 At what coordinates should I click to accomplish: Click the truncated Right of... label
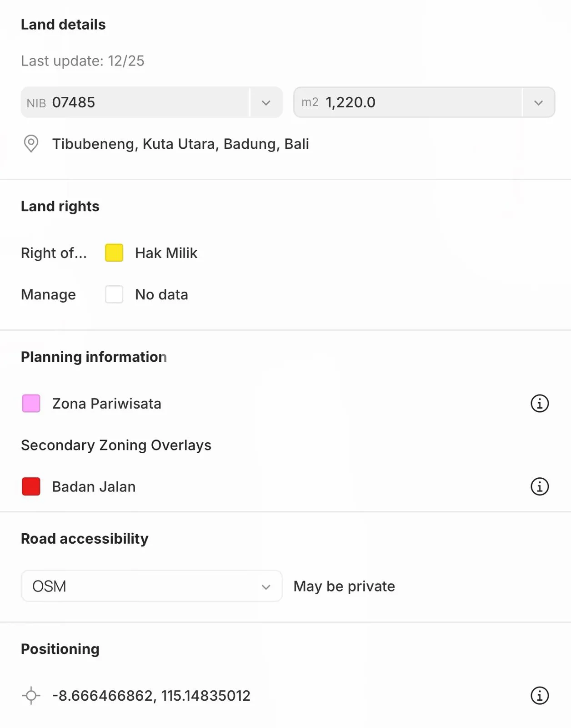(x=54, y=253)
